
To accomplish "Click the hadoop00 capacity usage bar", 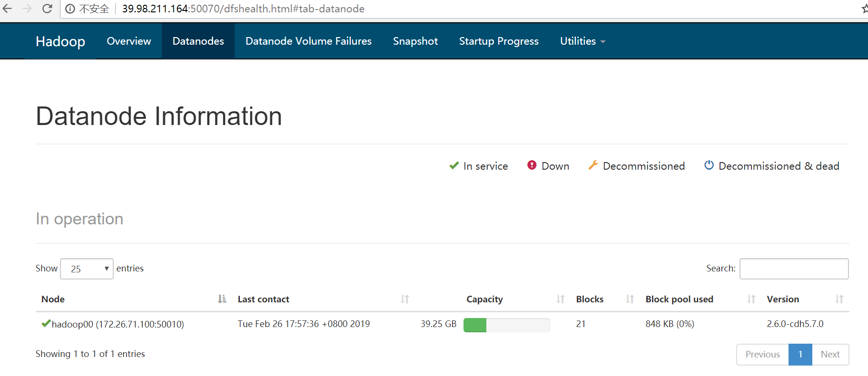I will click(506, 325).
